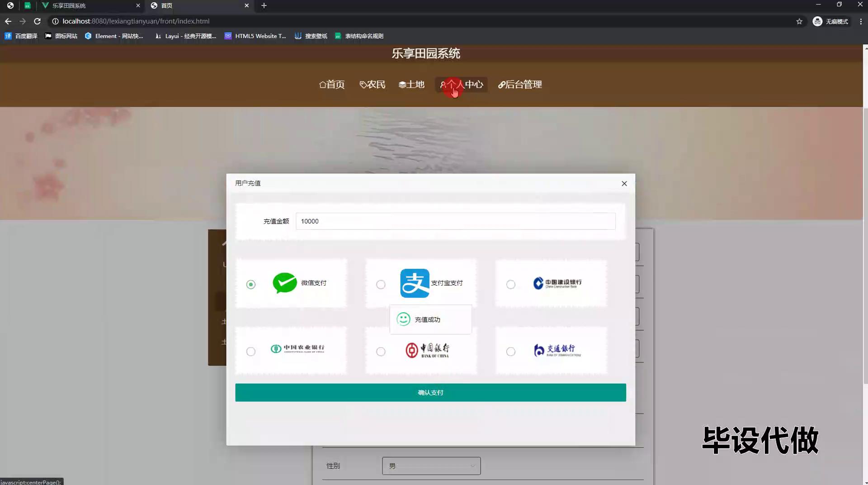Select the 微信支付 radio button

click(251, 284)
